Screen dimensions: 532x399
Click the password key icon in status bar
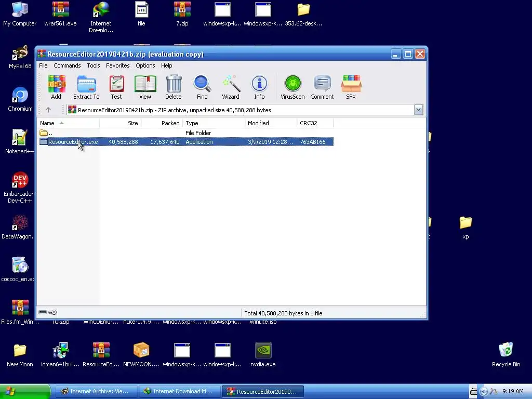(52, 312)
